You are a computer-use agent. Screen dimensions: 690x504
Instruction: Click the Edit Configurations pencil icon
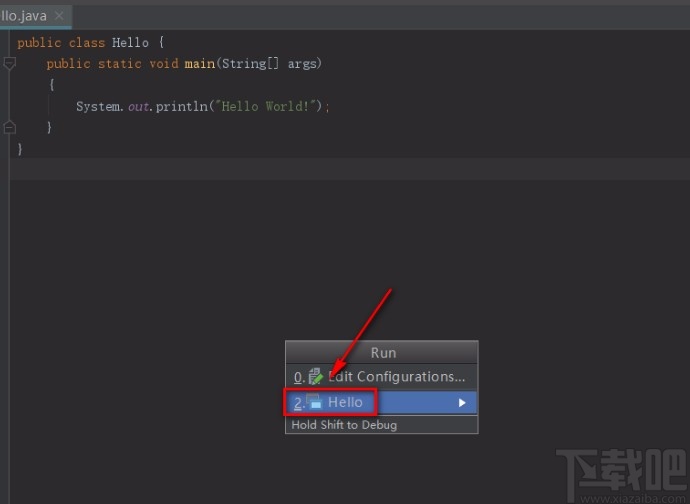[315, 376]
